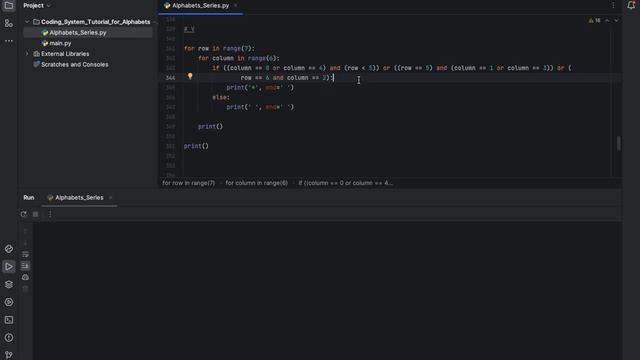Open the Run tool window icon

9,267
